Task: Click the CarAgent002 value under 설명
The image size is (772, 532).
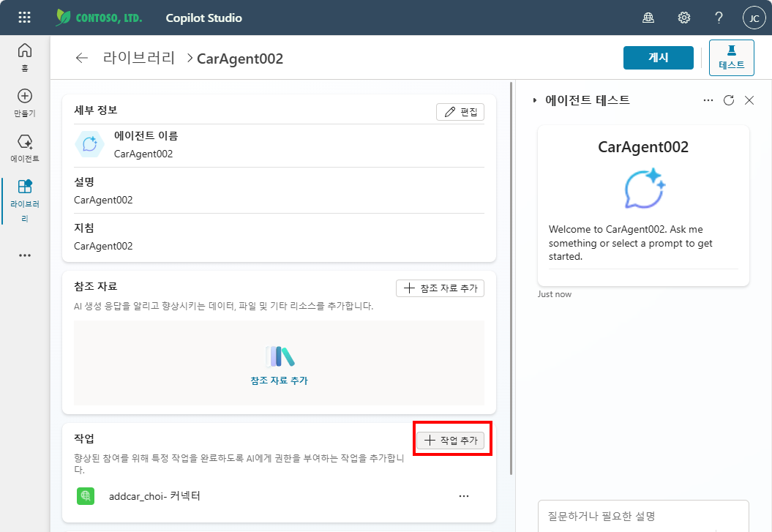Action: pos(103,200)
